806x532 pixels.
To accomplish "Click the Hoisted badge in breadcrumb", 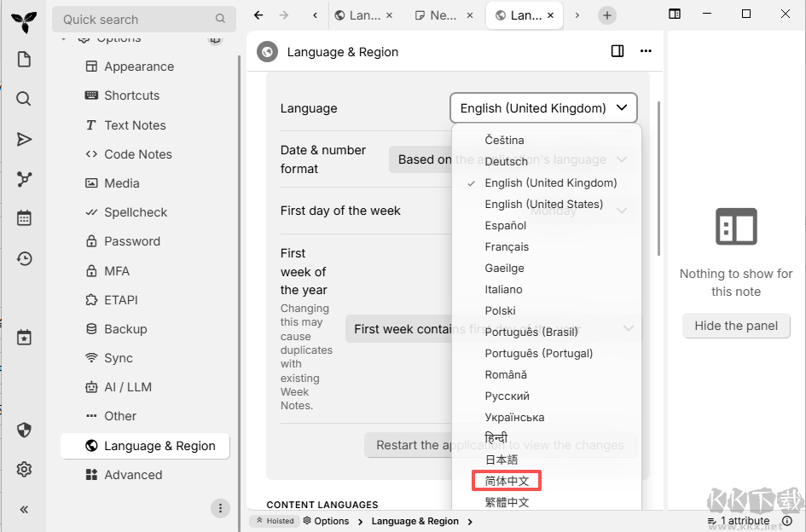I will click(x=275, y=521).
